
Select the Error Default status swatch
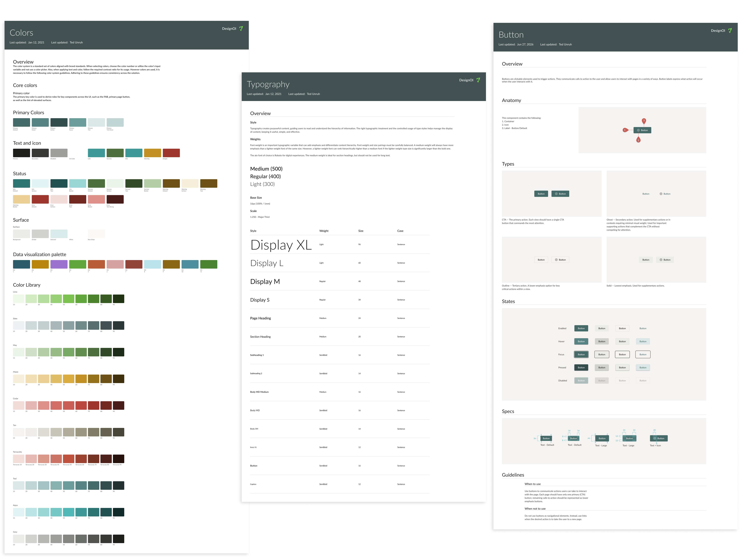(40, 199)
